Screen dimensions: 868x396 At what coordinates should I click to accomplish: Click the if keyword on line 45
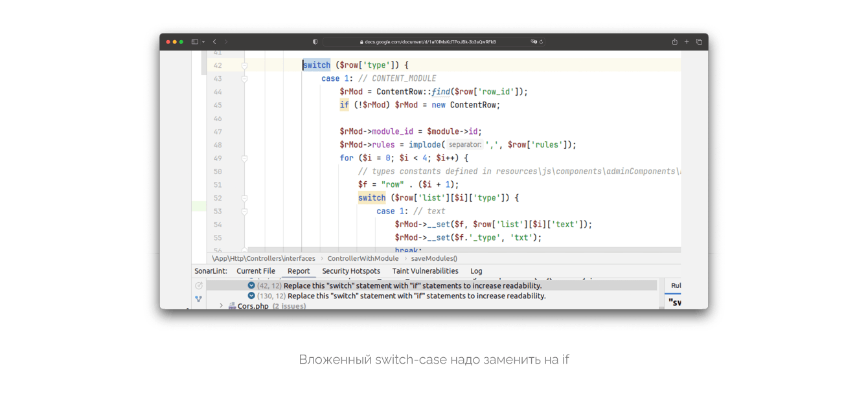[344, 105]
